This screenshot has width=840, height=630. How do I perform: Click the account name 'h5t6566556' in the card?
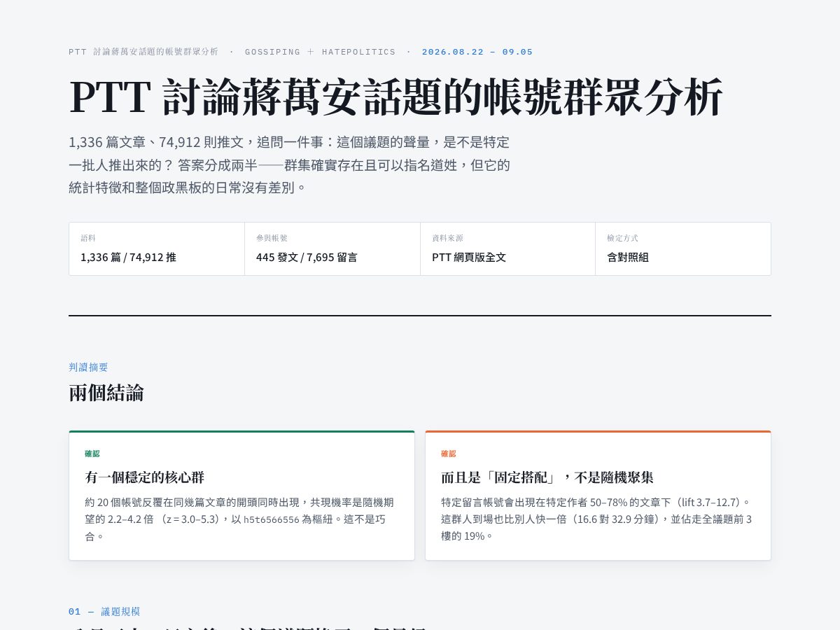pos(272,519)
